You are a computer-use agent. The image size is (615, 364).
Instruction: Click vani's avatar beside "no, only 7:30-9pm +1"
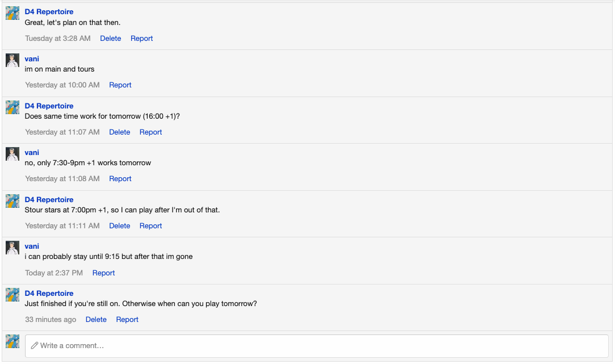(x=12, y=153)
